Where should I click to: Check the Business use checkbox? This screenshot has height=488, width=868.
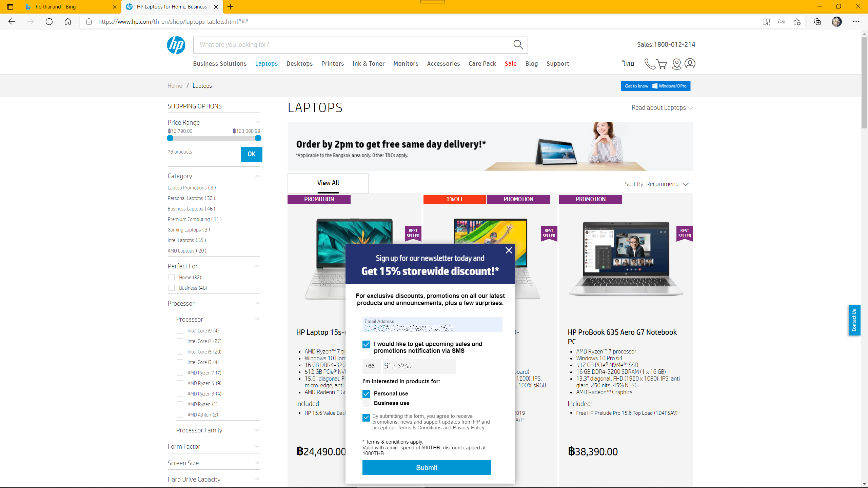click(366, 403)
